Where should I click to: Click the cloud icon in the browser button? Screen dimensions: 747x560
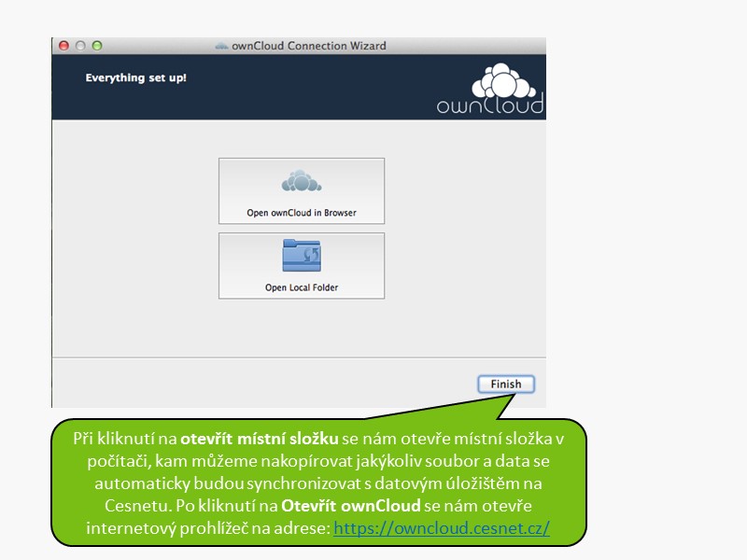pos(301,181)
